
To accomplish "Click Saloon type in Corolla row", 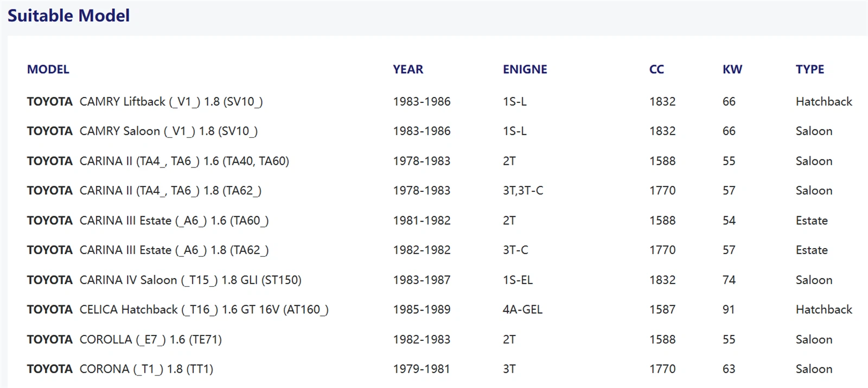I will (814, 339).
